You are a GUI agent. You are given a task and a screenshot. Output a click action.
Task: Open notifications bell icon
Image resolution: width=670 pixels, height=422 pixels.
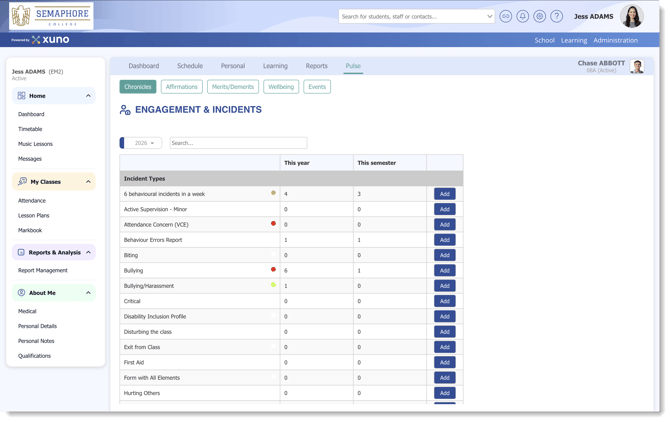coord(522,17)
